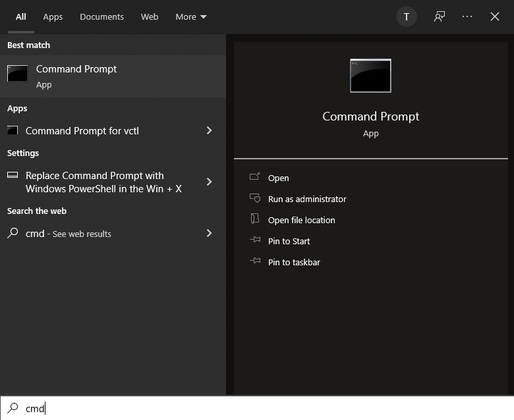Click the user account avatar T
514x420 pixels.
[x=407, y=17]
